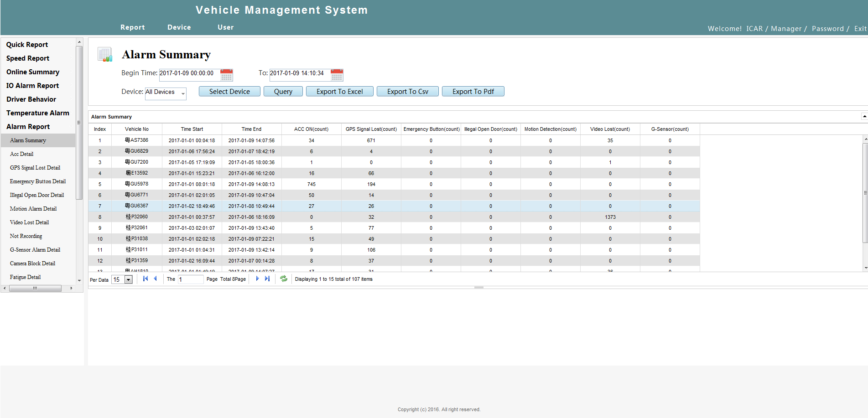The height and width of the screenshot is (418, 868).
Task: Expand the Device dropdown list
Action: [183, 93]
